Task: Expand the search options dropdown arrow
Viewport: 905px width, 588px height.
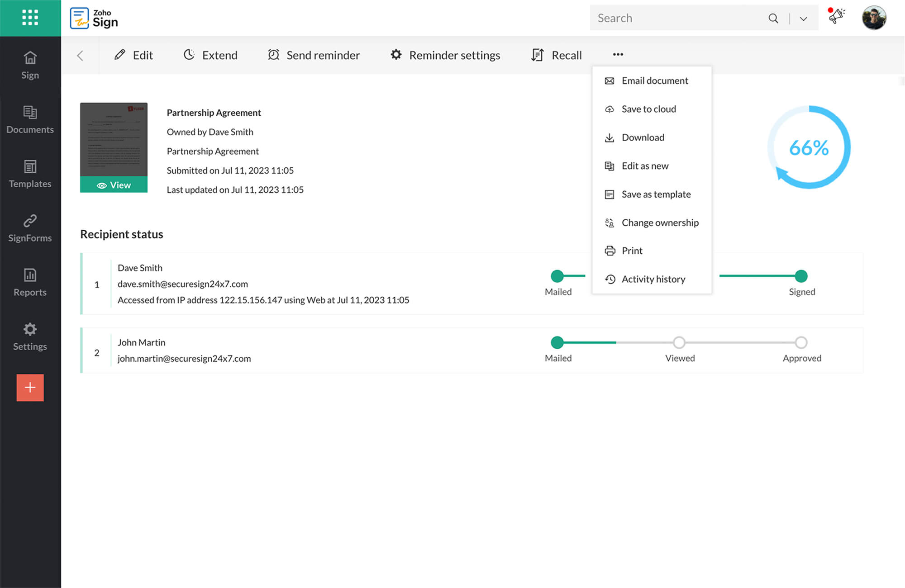Action: [803, 19]
